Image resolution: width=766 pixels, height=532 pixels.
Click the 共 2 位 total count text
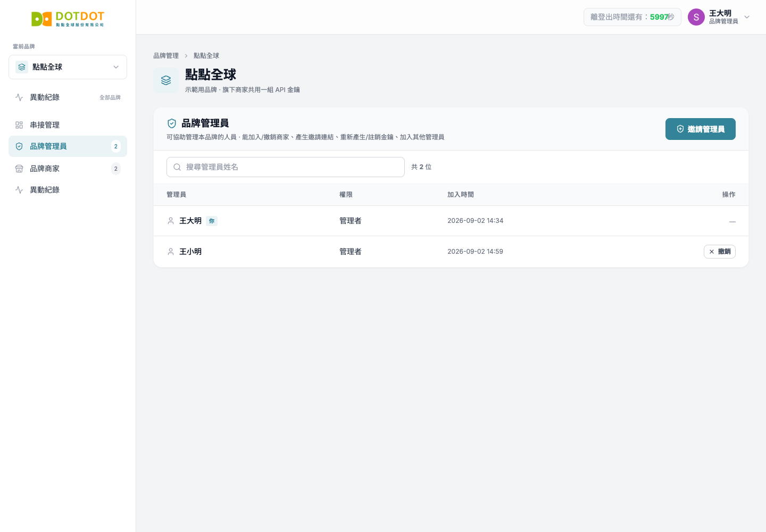coord(421,167)
